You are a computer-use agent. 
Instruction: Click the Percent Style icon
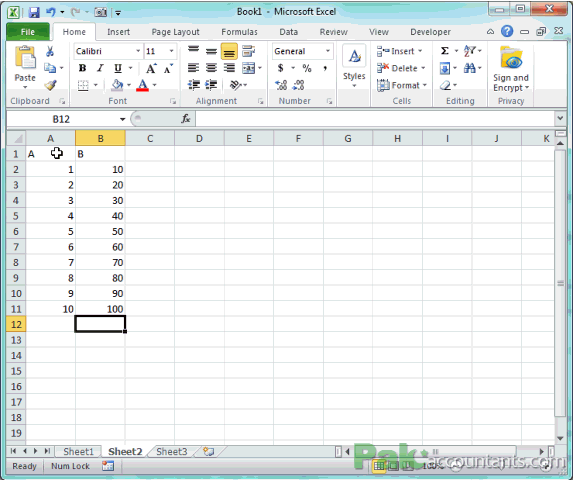click(x=307, y=68)
